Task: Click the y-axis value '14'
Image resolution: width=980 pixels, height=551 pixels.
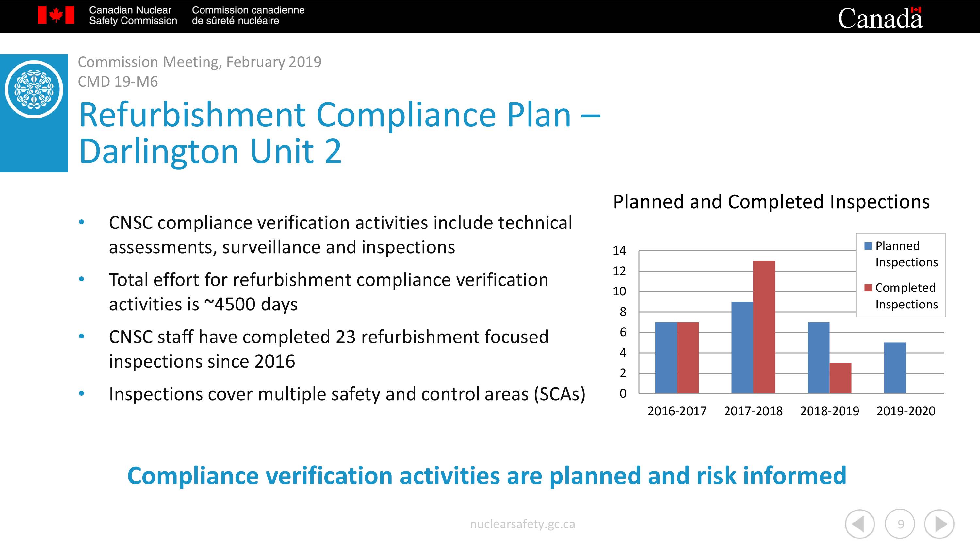Action: click(x=619, y=251)
